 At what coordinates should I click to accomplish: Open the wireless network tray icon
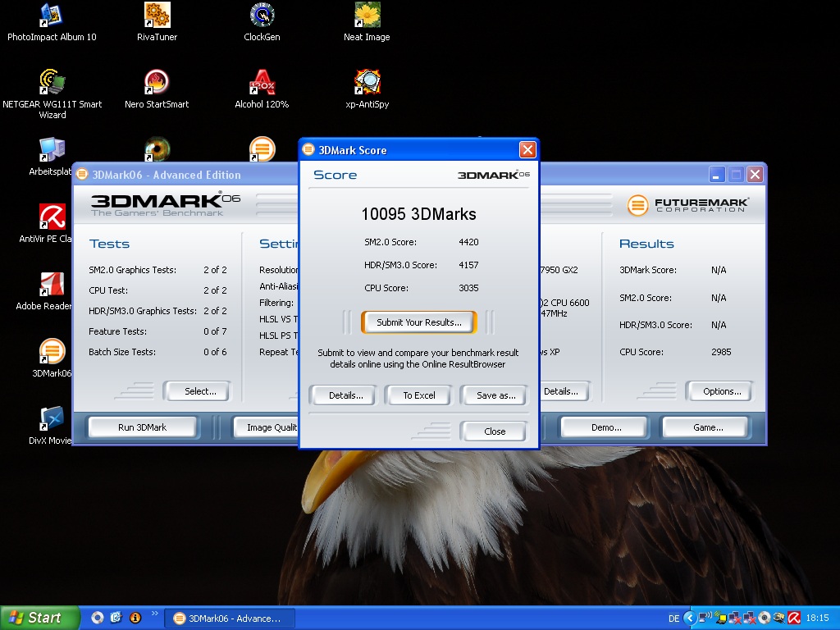[706, 618]
